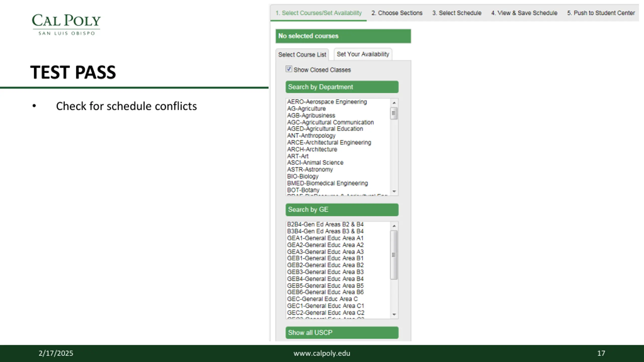Open Push to Student Center step
Image resolution: width=644 pixels, height=362 pixels.
[x=601, y=13]
